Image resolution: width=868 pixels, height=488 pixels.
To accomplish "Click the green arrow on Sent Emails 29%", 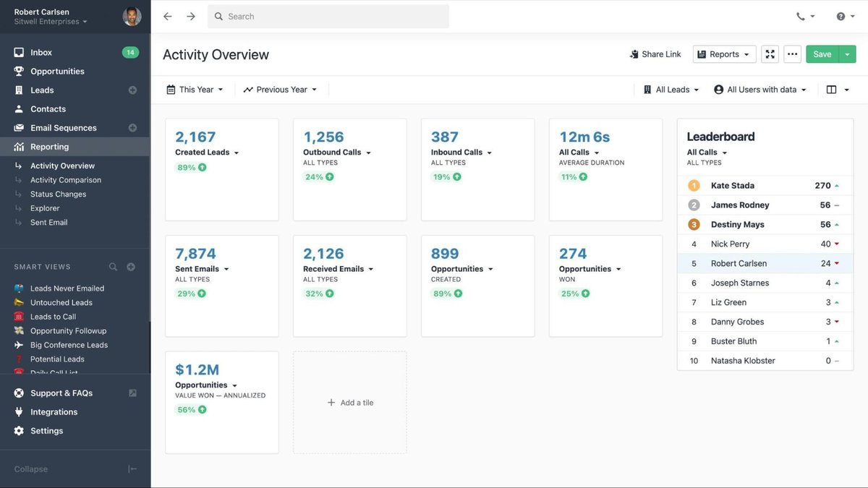I will coord(201,294).
